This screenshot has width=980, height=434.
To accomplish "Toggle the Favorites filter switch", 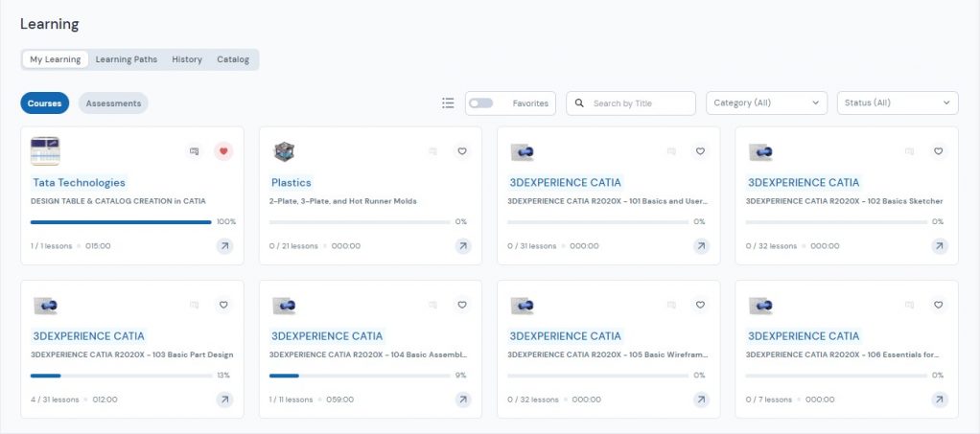I will [x=480, y=103].
